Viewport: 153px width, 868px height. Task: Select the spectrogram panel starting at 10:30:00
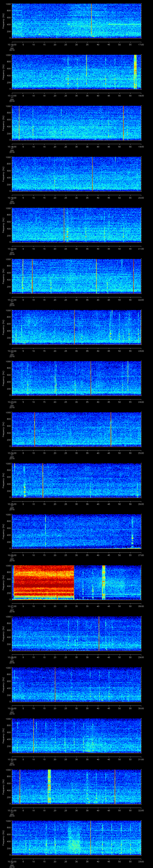76,736
